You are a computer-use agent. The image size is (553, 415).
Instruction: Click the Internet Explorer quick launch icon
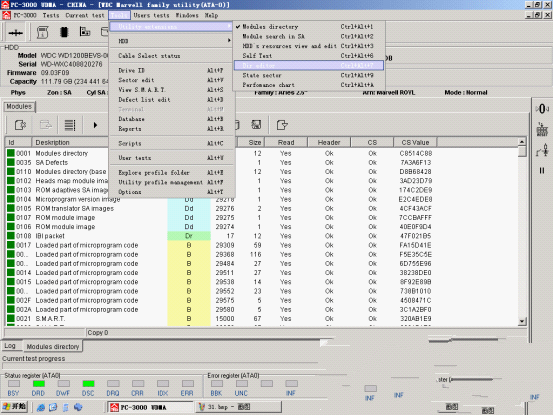coord(41,407)
